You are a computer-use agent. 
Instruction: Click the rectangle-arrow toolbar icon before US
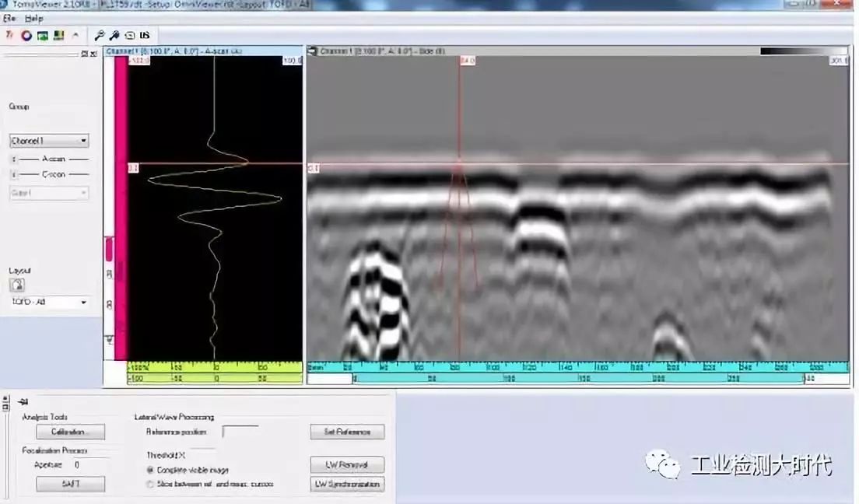point(129,36)
